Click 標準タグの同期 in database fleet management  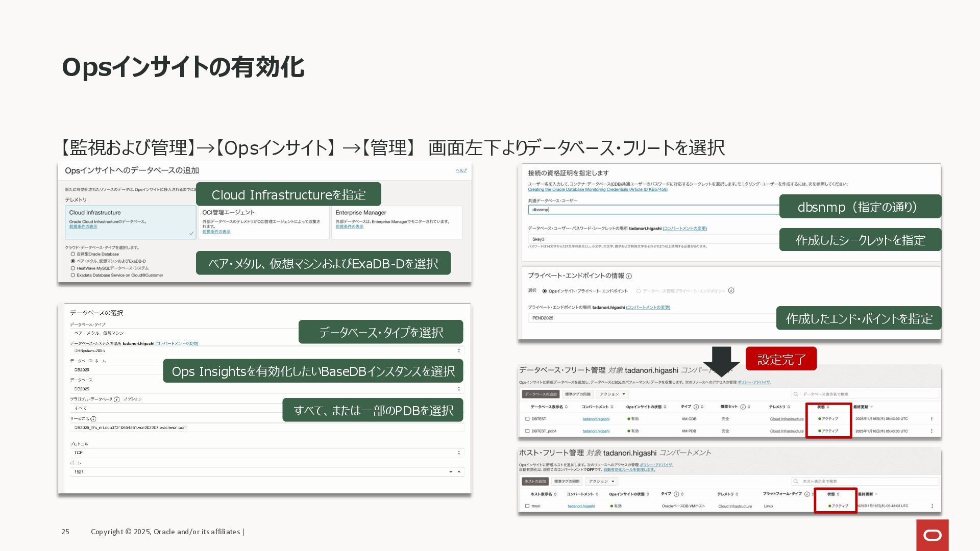(x=577, y=394)
